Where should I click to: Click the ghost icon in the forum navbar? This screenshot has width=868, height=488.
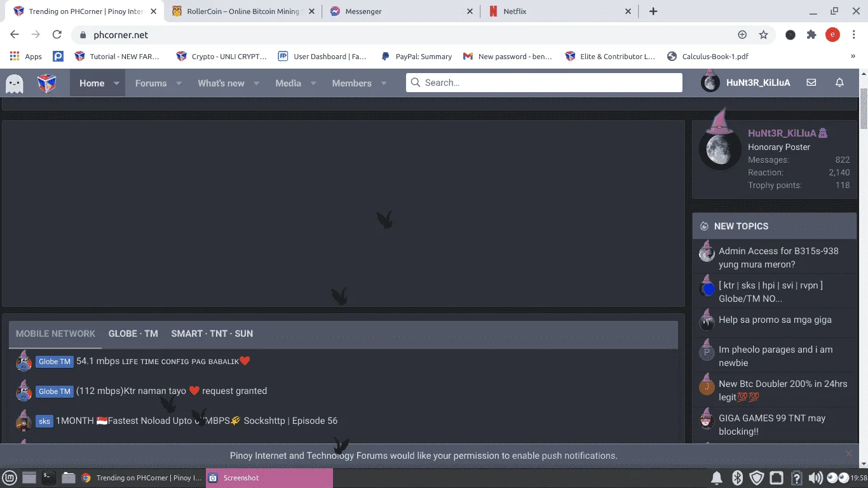click(14, 83)
